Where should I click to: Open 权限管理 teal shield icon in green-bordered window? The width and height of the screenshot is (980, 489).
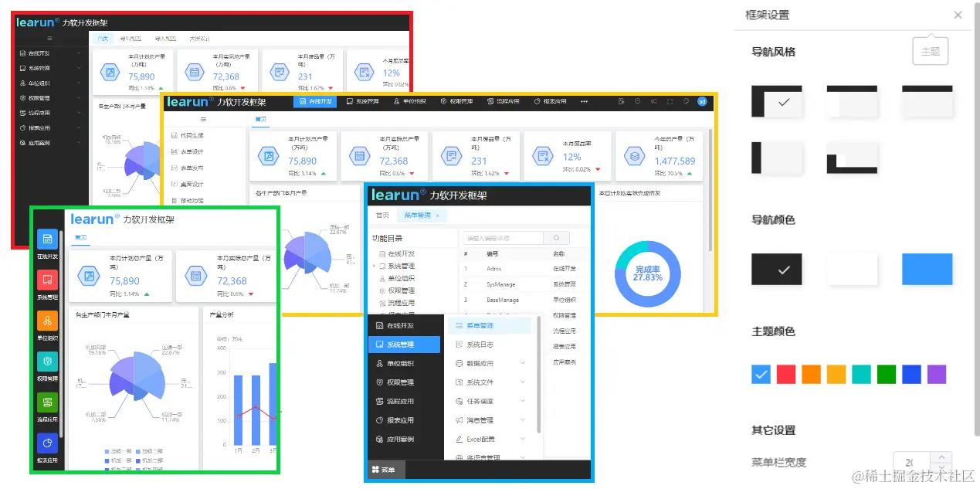[x=47, y=362]
